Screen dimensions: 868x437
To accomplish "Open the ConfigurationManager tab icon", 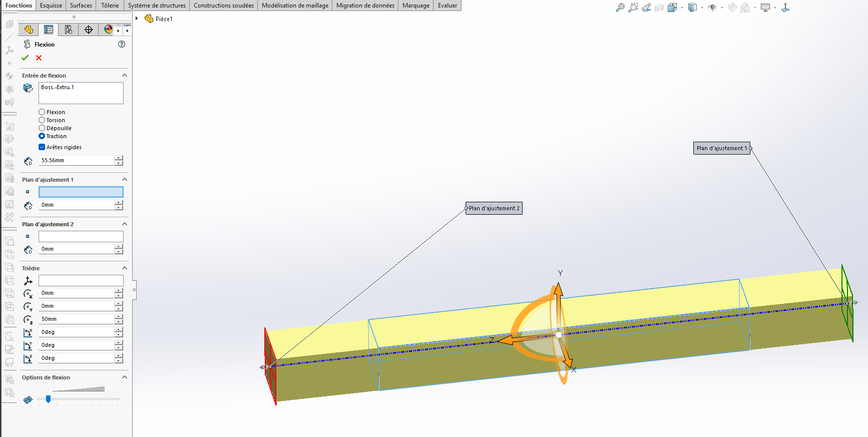I will pos(69,30).
